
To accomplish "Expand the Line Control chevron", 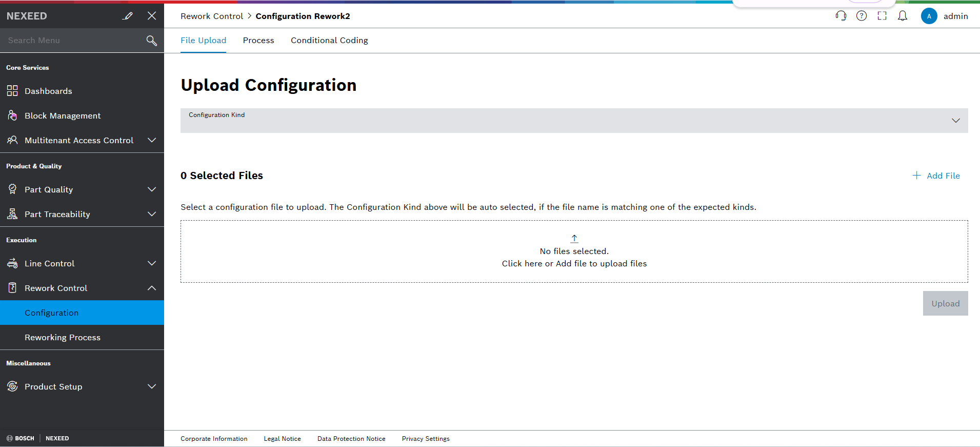I will point(152,263).
